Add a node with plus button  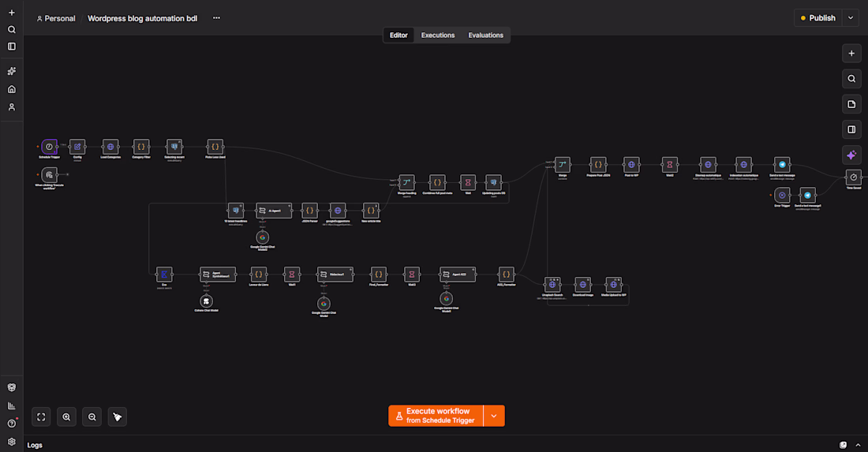(x=851, y=54)
